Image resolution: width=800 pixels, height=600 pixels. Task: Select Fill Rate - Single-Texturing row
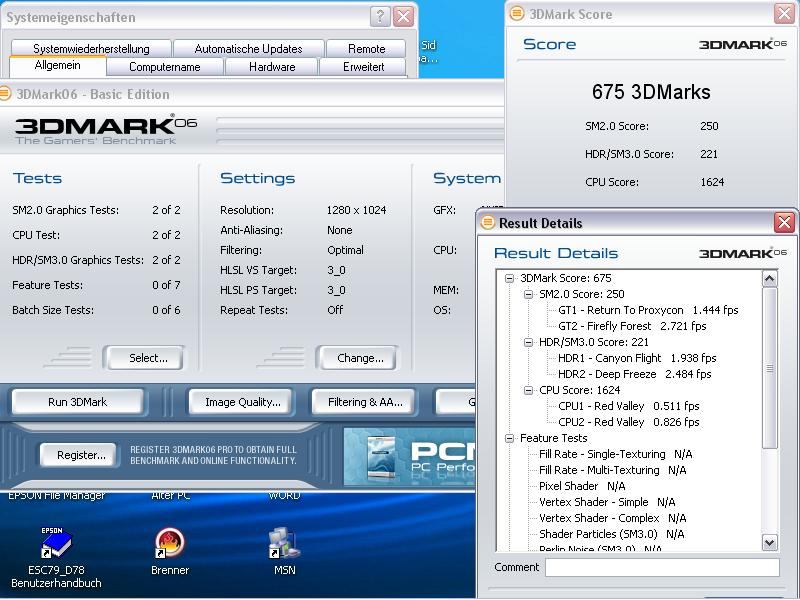coord(615,454)
